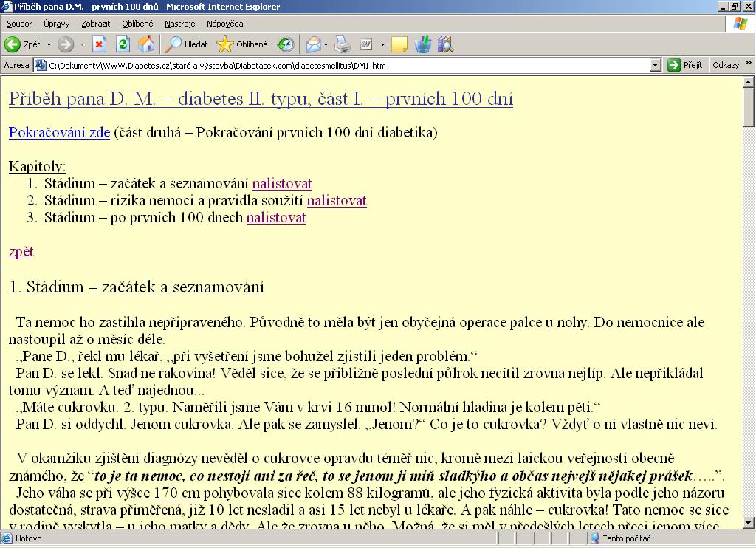Click the Windows flag logo throbber
Image resolution: width=756 pixels, height=548 pixels.
[x=740, y=24]
